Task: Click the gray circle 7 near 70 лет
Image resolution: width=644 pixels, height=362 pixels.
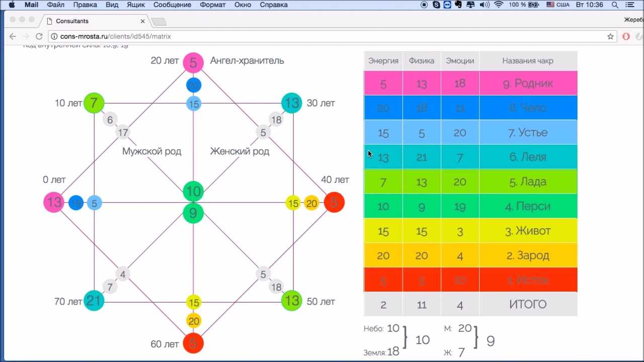Action: [x=110, y=287]
